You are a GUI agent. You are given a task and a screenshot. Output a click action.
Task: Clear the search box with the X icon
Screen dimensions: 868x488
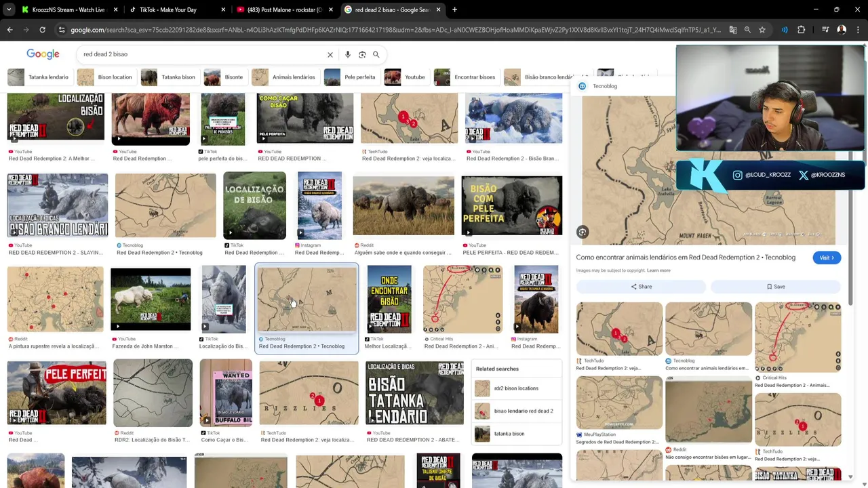pos(330,54)
